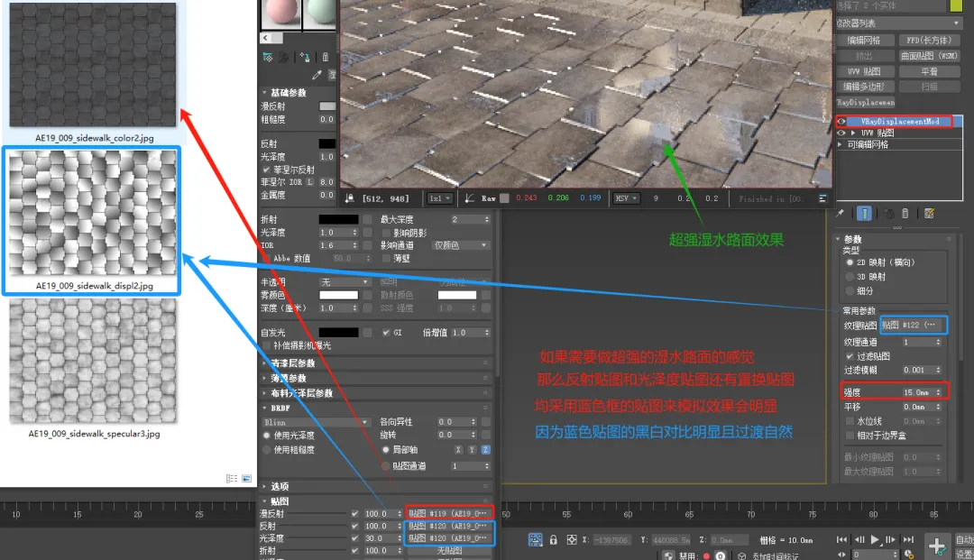Click remove modifier trash icon
The width and height of the screenshot is (974, 560).
click(905, 214)
